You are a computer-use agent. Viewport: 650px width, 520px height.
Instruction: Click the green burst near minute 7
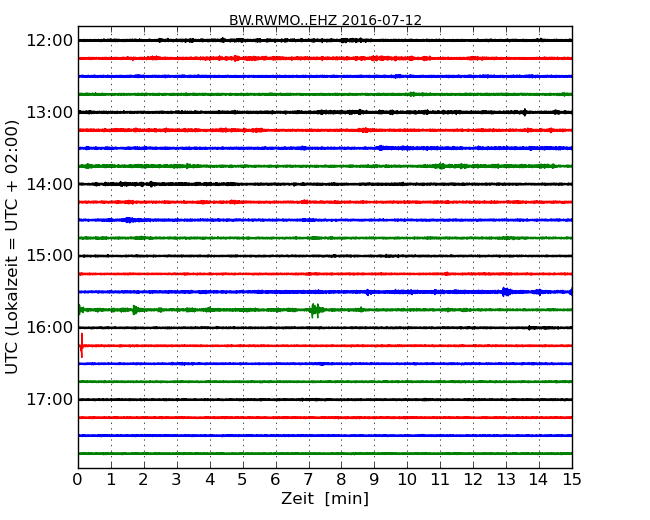pyautogui.click(x=316, y=310)
